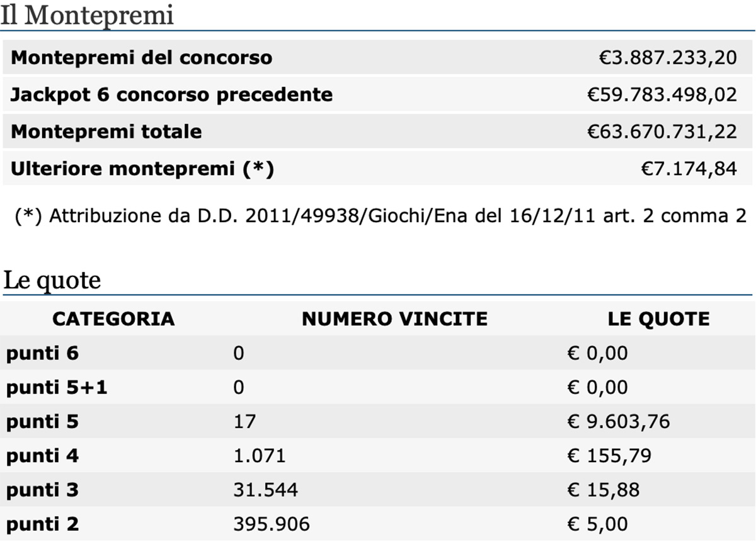Click the 31.544 winners count for punti 3

265,490
